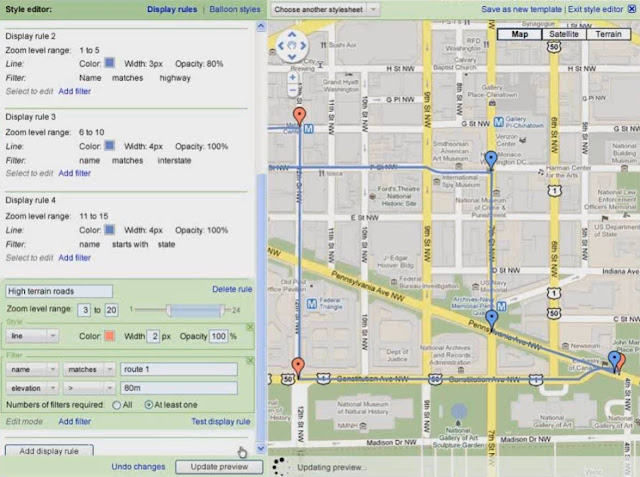Click the red marker at 12th St and Constitution Ave
This screenshot has width=640, height=477.
coord(298,368)
